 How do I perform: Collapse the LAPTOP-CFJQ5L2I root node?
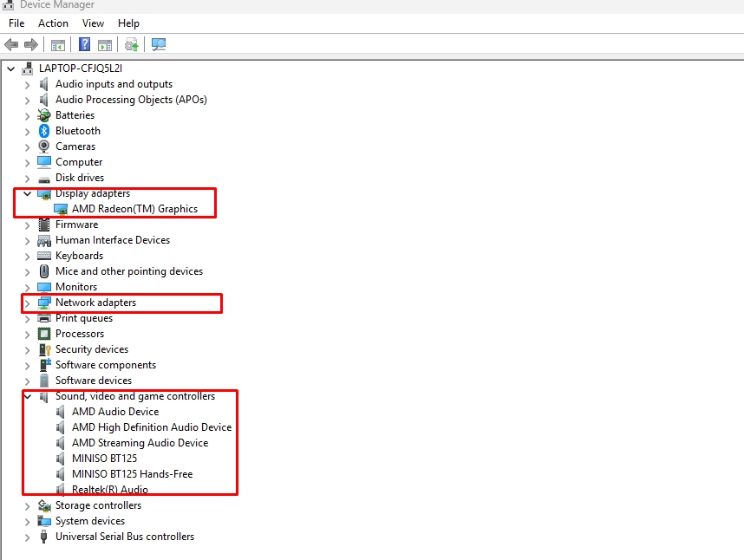pos(10,68)
